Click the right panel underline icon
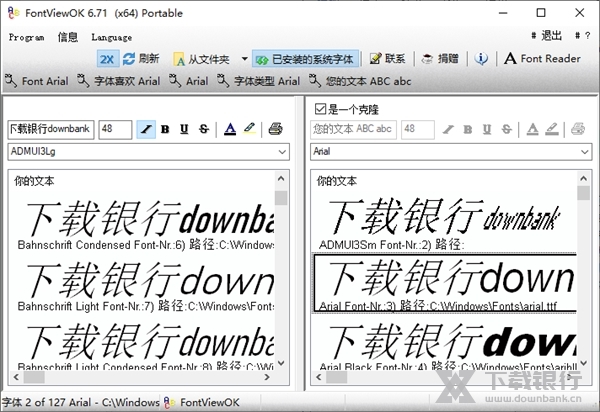Image resolution: width=600 pixels, height=412 pixels. (x=487, y=129)
